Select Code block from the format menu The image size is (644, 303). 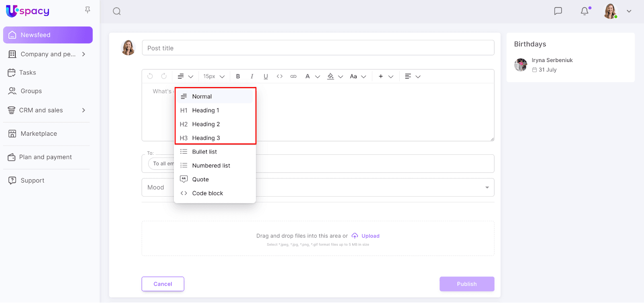[x=207, y=193]
